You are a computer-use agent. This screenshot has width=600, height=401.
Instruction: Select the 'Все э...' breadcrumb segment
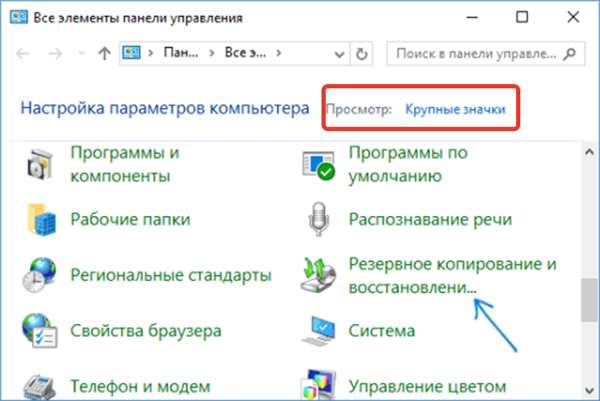pyautogui.click(x=245, y=52)
